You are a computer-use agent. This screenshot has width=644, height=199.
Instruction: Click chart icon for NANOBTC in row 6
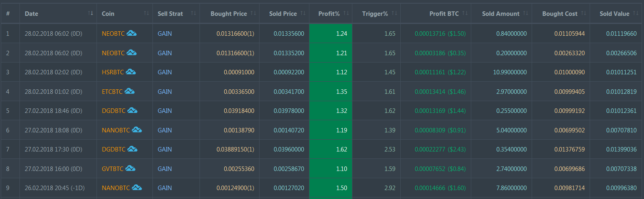pos(137,130)
